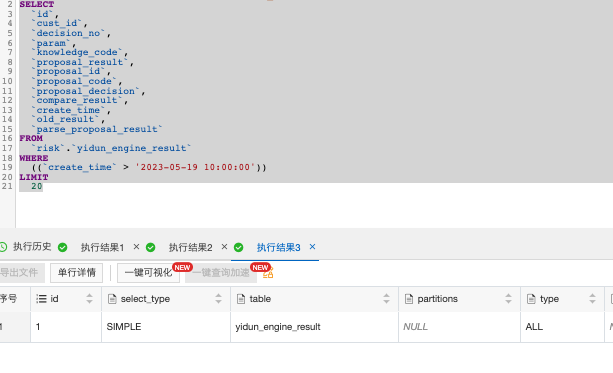Click line number 18 in the gutter

click(7, 158)
